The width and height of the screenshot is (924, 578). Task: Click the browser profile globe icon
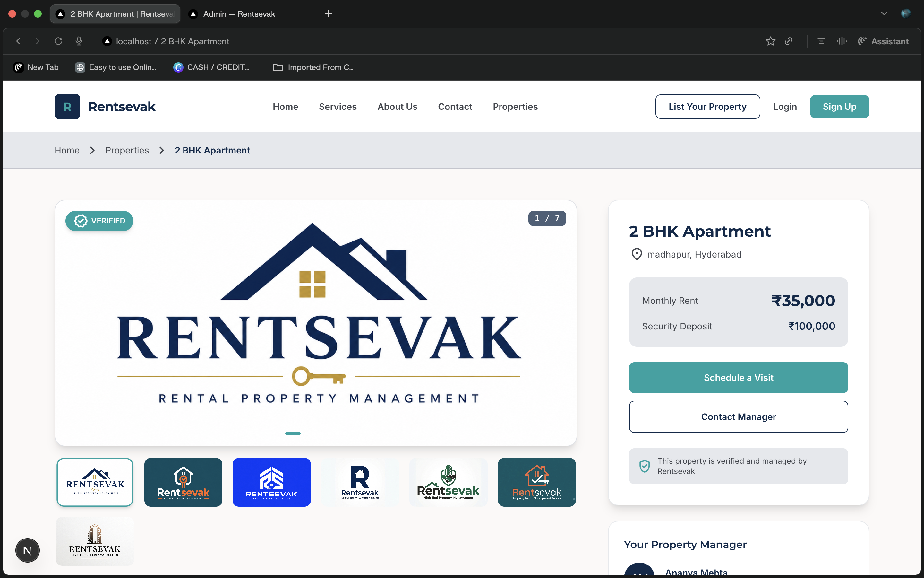coord(906,14)
